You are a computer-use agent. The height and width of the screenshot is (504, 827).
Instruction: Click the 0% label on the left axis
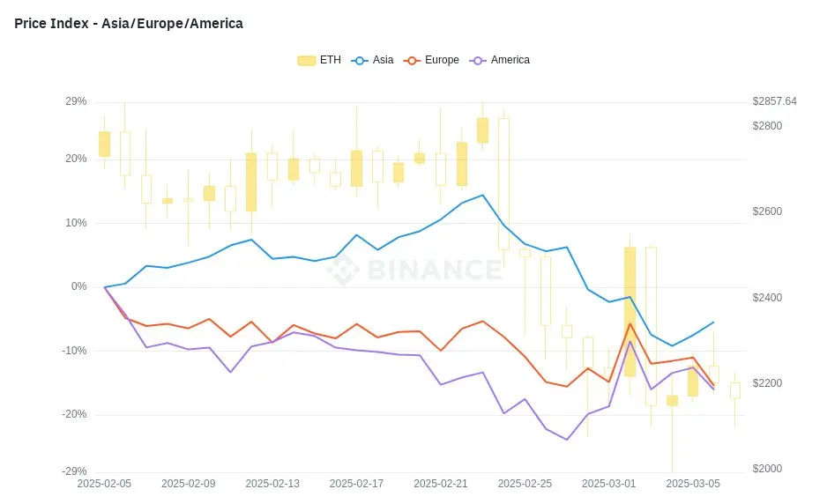pyautogui.click(x=80, y=287)
